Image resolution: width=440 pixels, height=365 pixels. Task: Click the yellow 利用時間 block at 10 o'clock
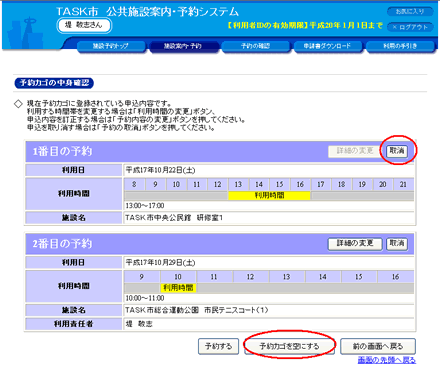pyautogui.click(x=178, y=288)
